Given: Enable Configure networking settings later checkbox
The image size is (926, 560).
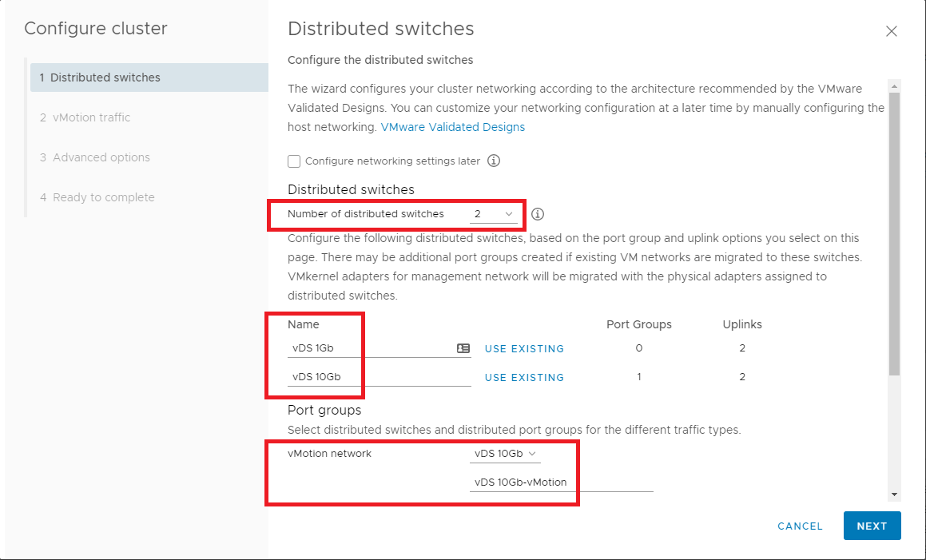Looking at the screenshot, I should coord(294,161).
